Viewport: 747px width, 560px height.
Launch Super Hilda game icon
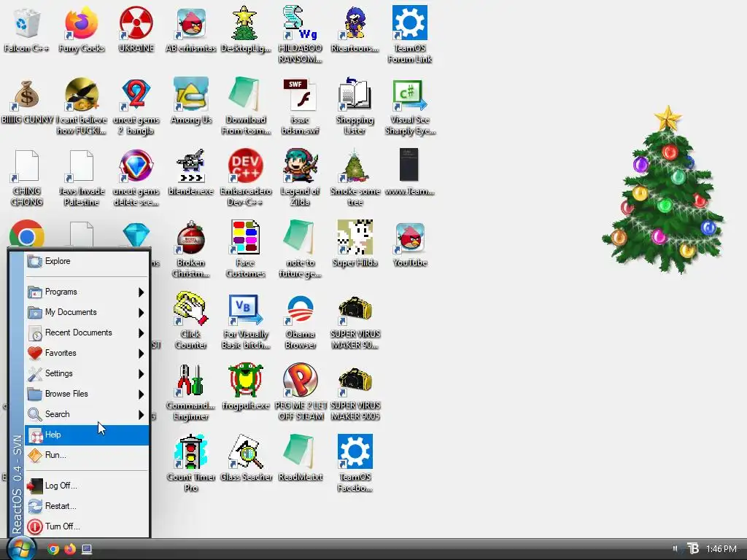[x=355, y=237]
